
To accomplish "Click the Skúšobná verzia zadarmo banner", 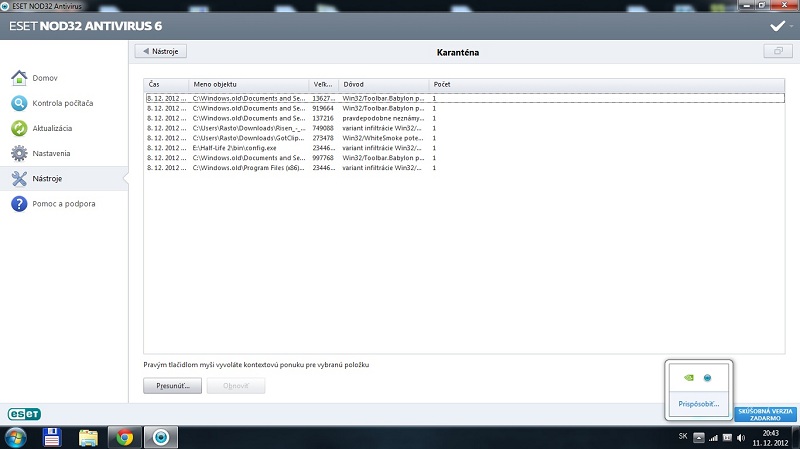I will [x=765, y=414].
